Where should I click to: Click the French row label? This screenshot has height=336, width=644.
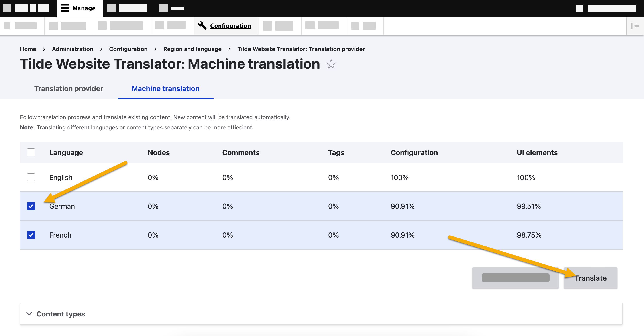point(60,235)
